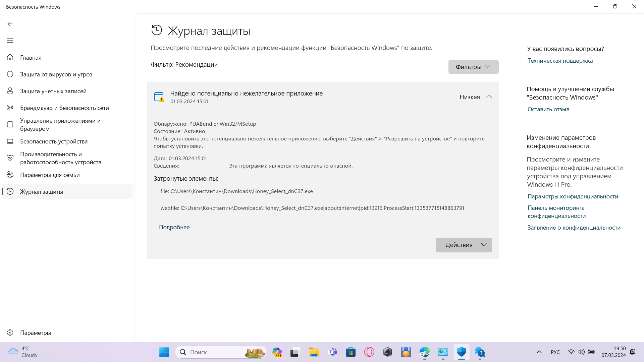The height and width of the screenshot is (362, 644).
Task: Click the webfile path entry
Action: click(x=312, y=208)
